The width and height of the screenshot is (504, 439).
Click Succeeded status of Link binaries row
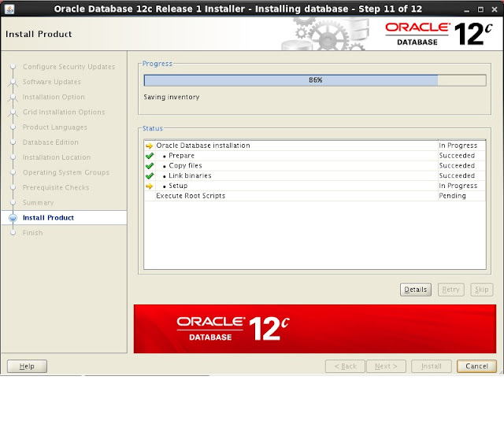(457, 175)
